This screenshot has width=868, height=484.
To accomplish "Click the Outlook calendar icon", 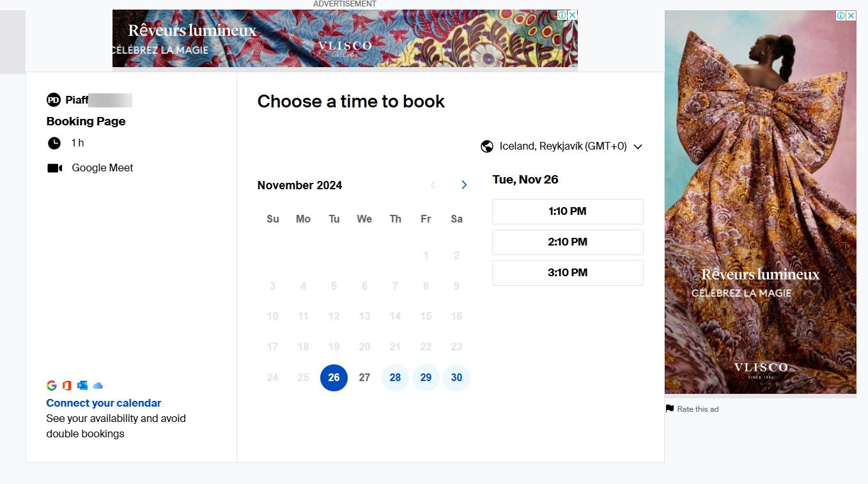I will [82, 385].
